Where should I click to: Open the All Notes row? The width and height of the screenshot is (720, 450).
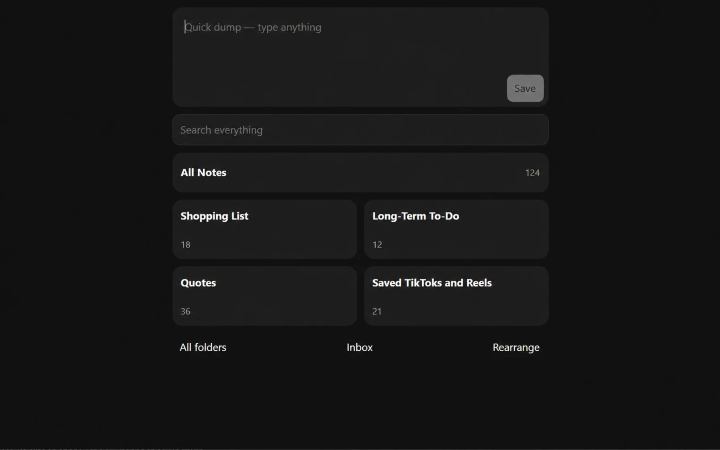click(360, 173)
